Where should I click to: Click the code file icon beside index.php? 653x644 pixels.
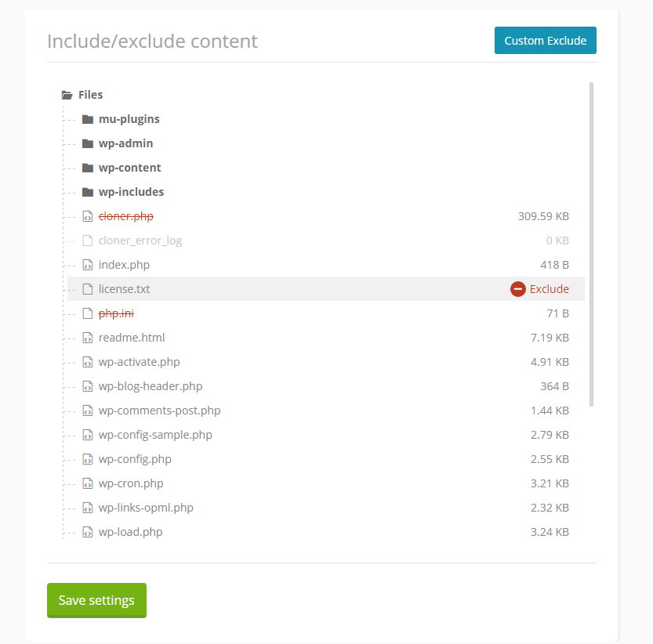pyautogui.click(x=88, y=265)
